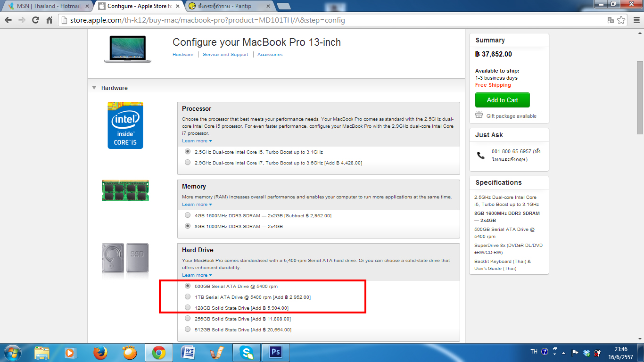Open GOM Player from the taskbar
The width and height of the screenshot is (644, 362).
click(x=129, y=353)
